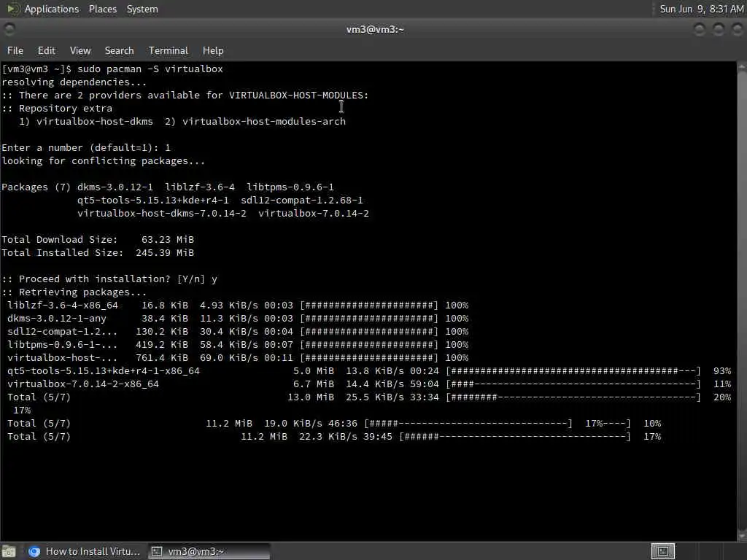747x560 pixels.
Task: Click the sdl12-compat download row
Action: coord(238,332)
